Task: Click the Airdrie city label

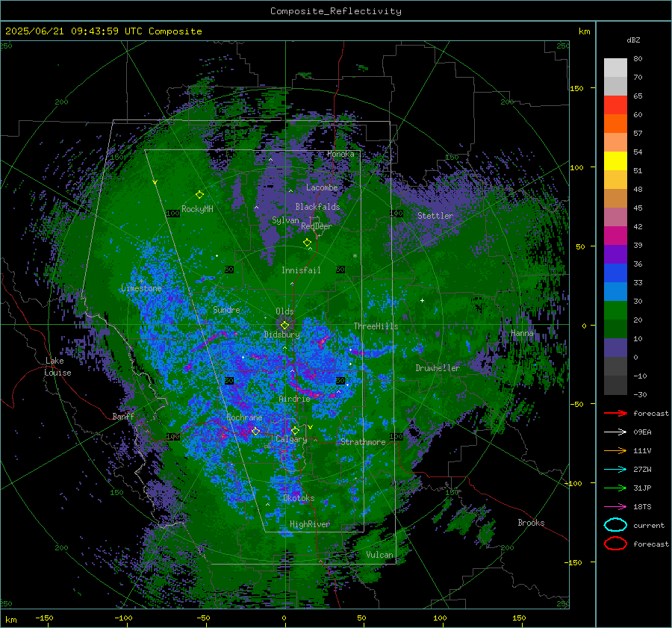Action: (x=294, y=399)
